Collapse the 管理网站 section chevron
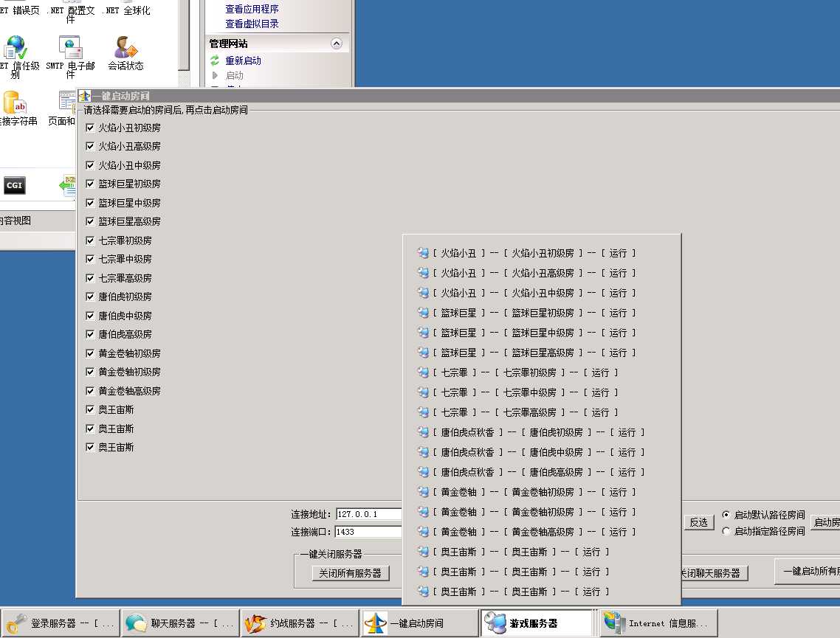Viewport: 840px width, 638px height. click(337, 44)
